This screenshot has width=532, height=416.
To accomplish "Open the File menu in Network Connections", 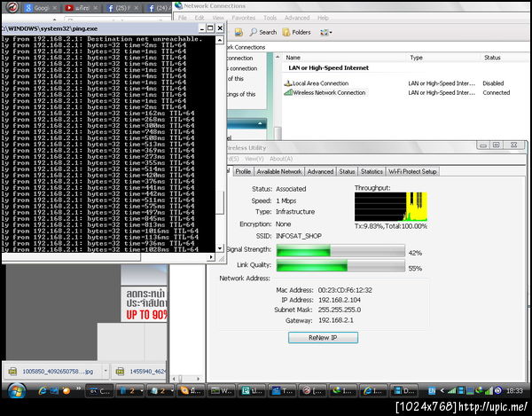I will click(x=182, y=18).
